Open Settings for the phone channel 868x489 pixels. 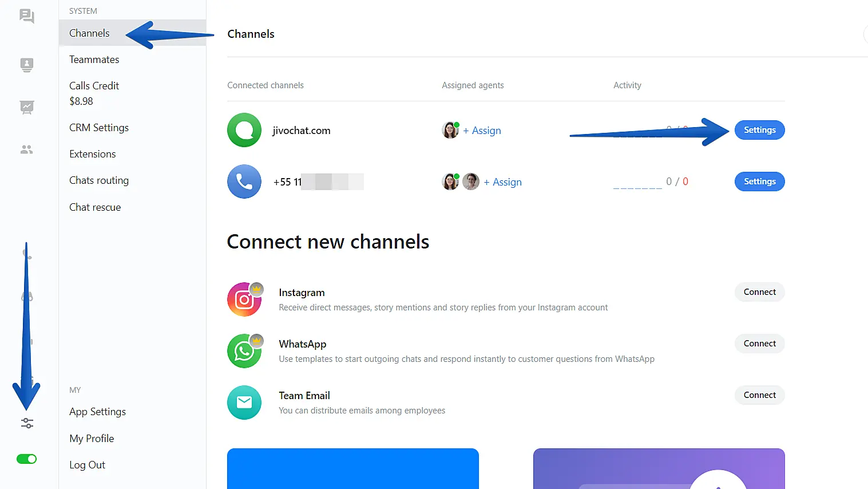coord(759,182)
